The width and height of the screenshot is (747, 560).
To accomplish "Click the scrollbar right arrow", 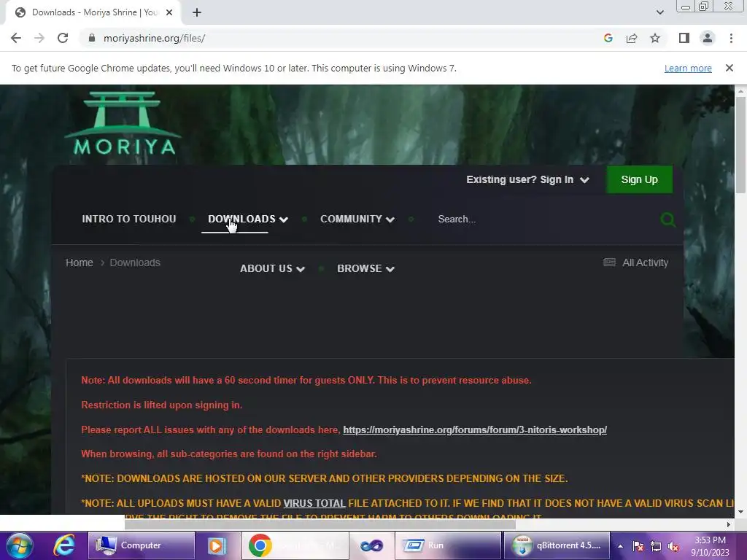I will (x=729, y=524).
